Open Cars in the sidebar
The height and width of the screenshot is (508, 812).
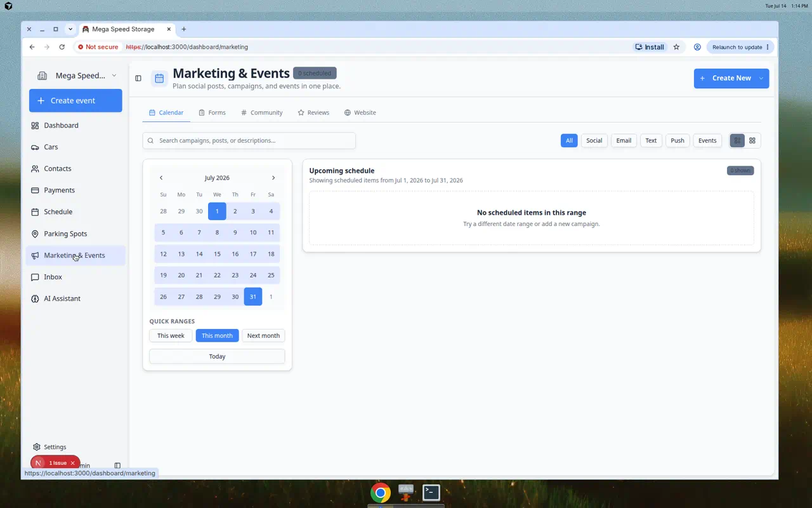pos(75,147)
